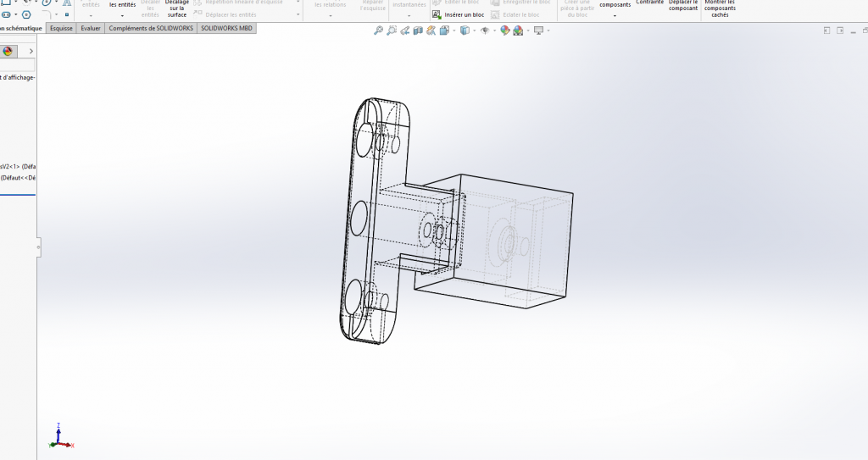Expand the View settings dropdown arrow
Viewport: 868px width, 460px height.
pyautogui.click(x=548, y=30)
